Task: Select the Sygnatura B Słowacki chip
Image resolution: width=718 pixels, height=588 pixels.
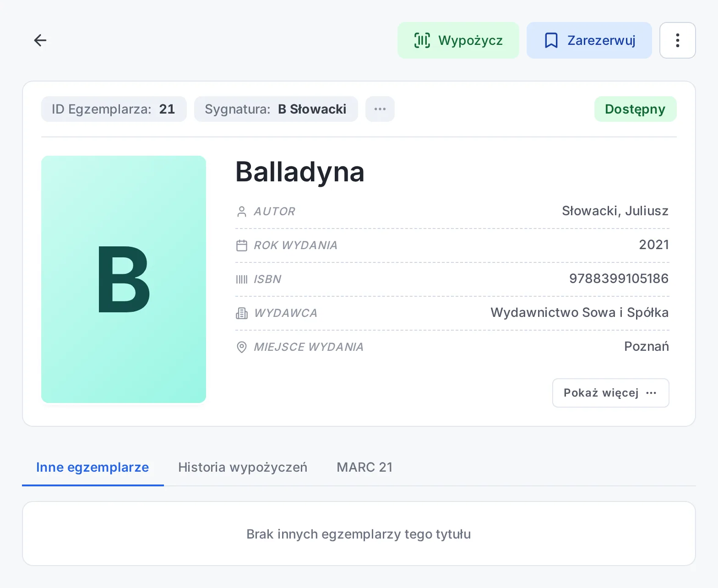Action: pos(276,109)
